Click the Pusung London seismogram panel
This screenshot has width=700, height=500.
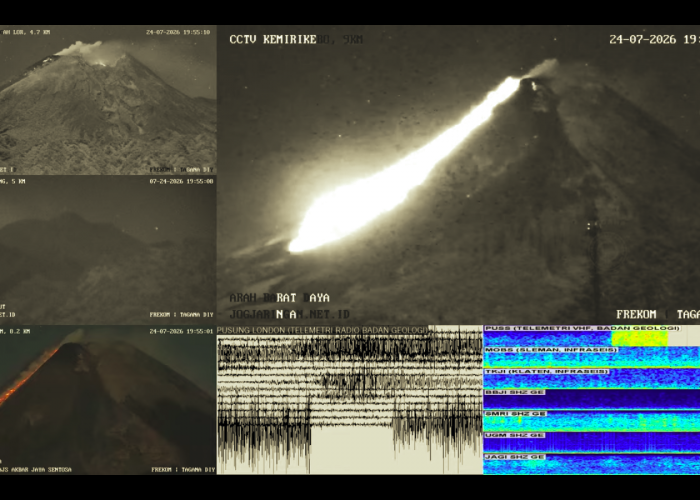350,400
